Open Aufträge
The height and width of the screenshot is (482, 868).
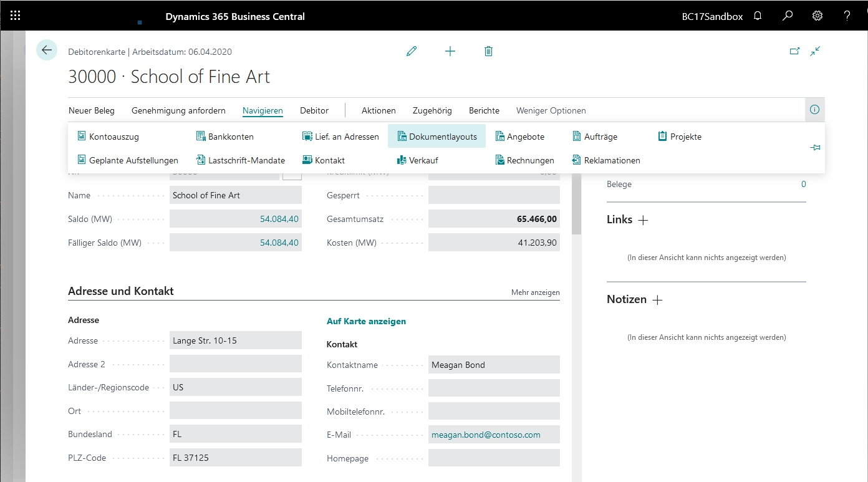595,137
